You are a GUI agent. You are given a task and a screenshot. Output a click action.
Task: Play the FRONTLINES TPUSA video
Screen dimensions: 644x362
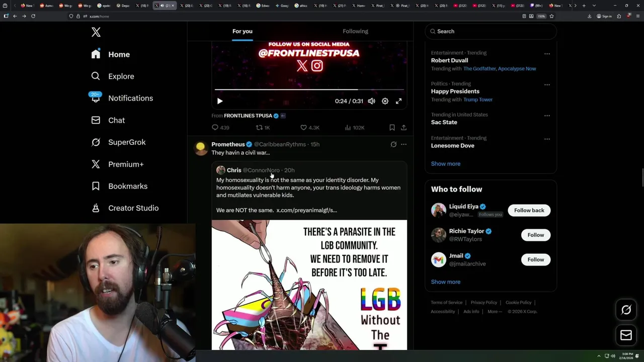click(x=220, y=101)
